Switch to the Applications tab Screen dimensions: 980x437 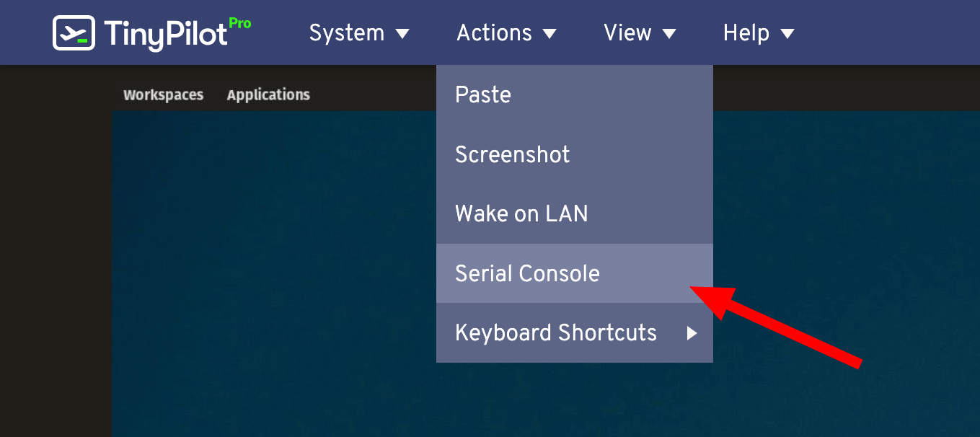tap(268, 94)
